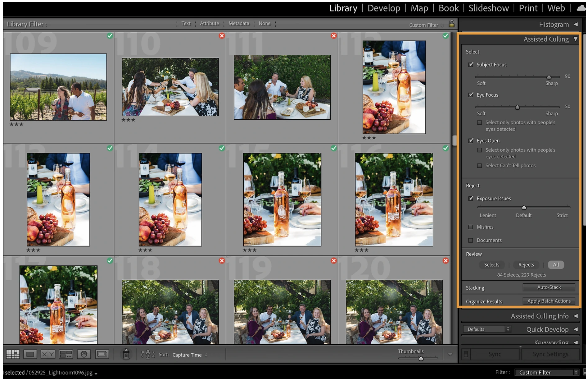Open Survey view icon

(66, 355)
